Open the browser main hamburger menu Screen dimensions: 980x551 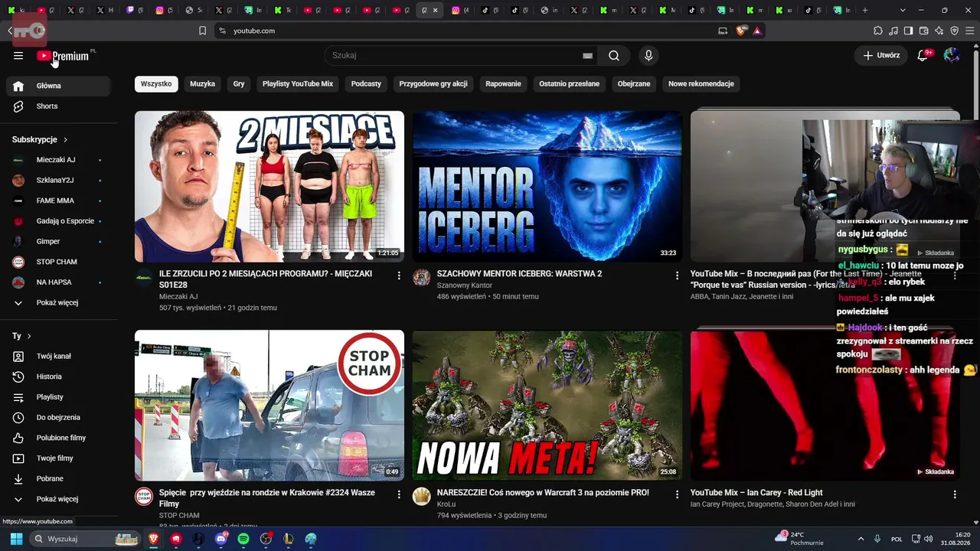[969, 31]
